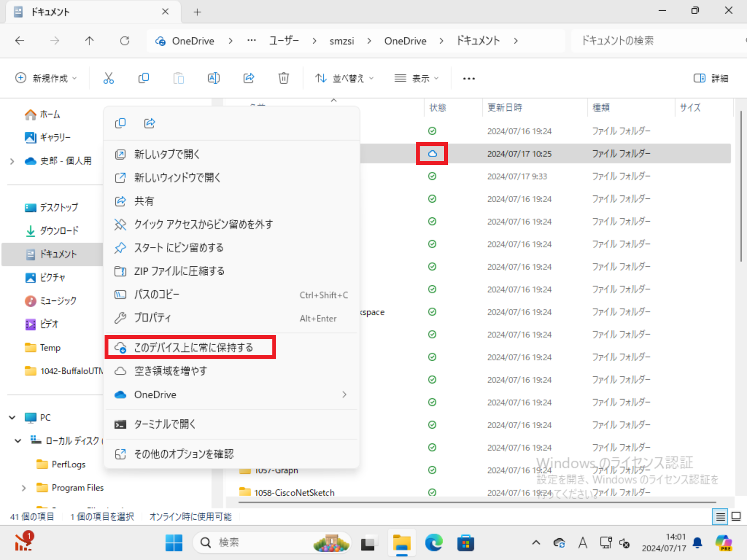Click the Task View icon on taskbar

368,542
